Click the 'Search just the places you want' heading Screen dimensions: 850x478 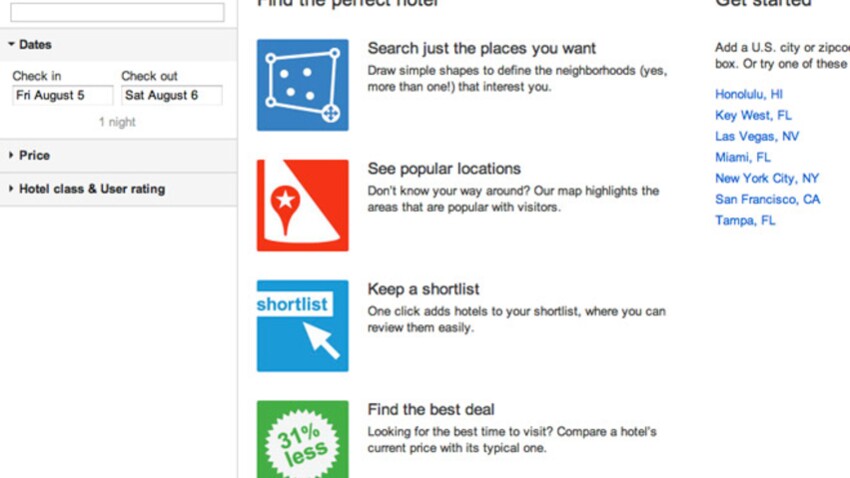pyautogui.click(x=481, y=48)
